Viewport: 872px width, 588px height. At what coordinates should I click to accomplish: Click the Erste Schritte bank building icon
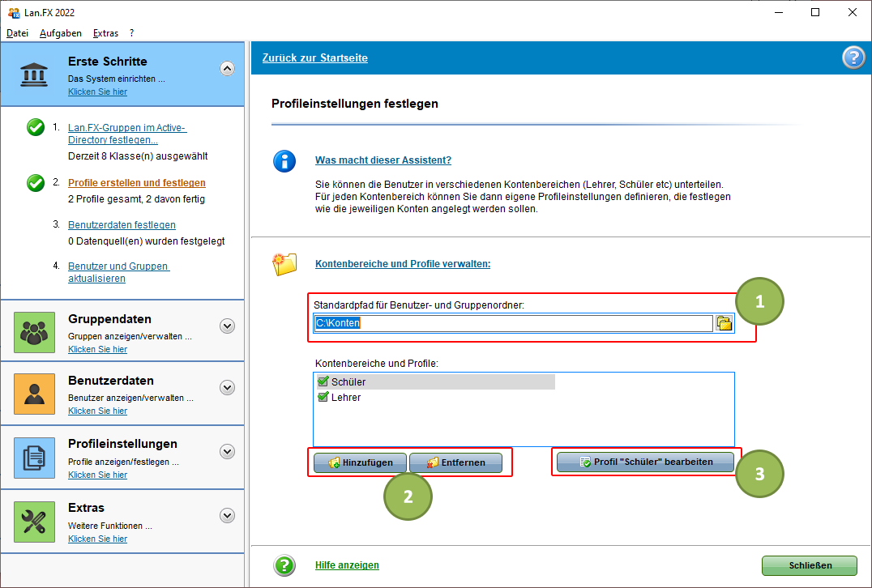[x=34, y=74]
